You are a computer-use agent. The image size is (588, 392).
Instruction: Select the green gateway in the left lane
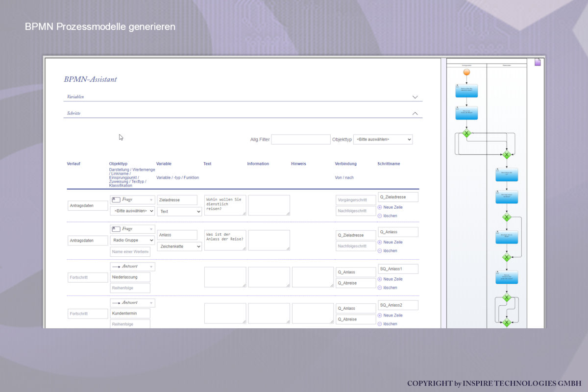(466, 133)
